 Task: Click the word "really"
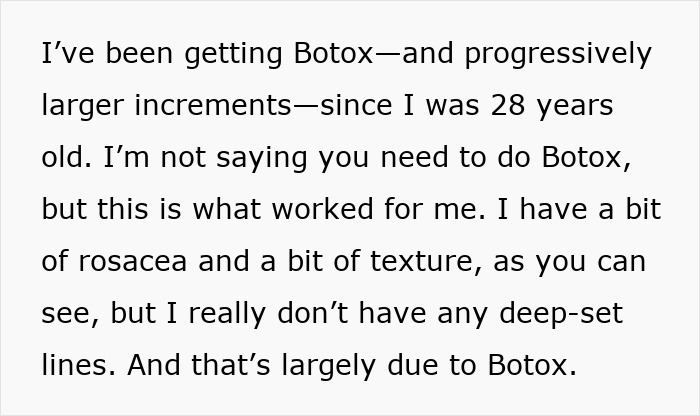[x=227, y=315]
